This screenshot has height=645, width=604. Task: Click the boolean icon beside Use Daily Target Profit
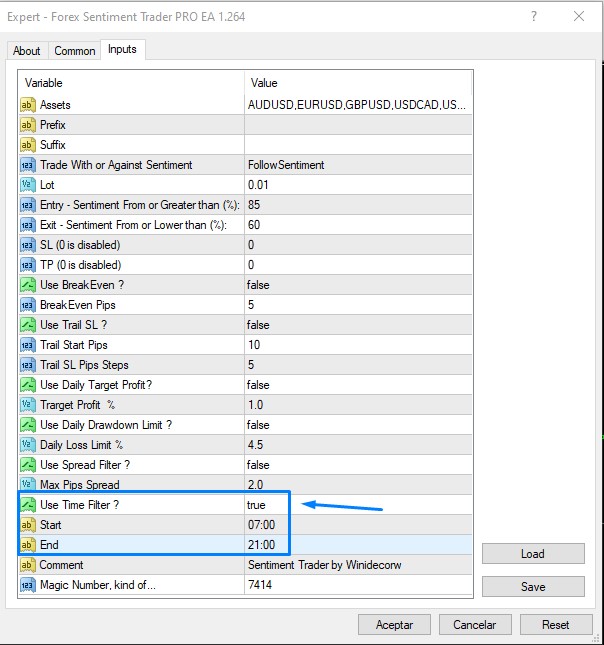click(x=28, y=385)
